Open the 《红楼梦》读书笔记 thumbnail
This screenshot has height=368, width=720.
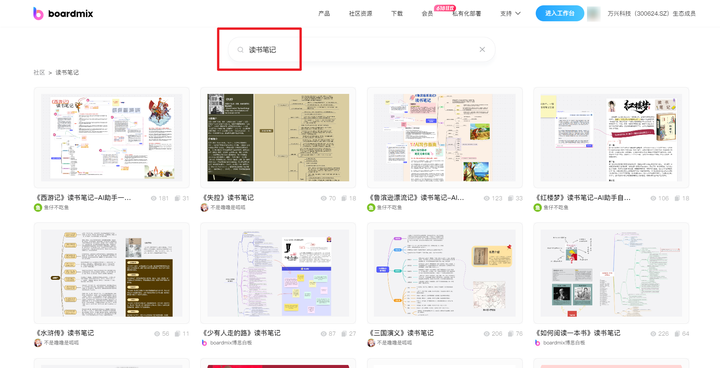pyautogui.click(x=611, y=137)
